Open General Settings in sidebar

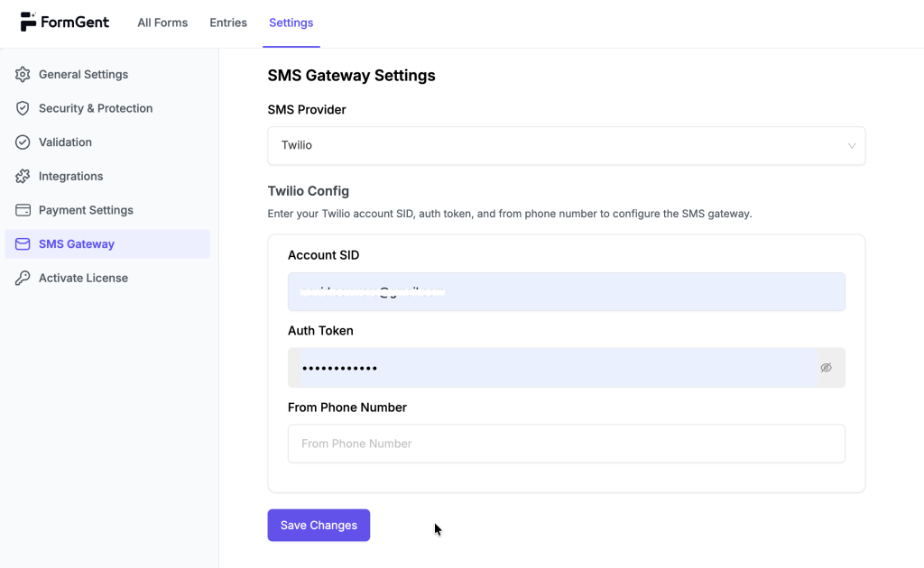tap(107, 74)
